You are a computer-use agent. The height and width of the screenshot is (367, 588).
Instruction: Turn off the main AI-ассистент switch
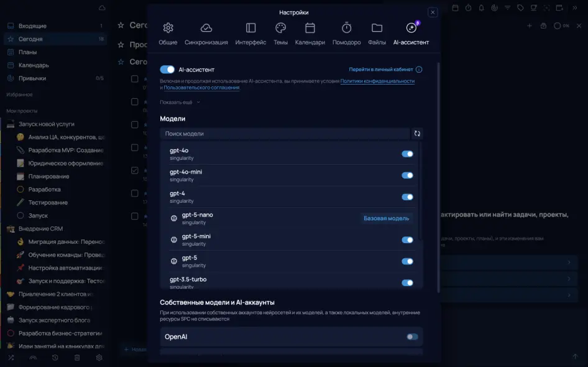click(x=167, y=70)
